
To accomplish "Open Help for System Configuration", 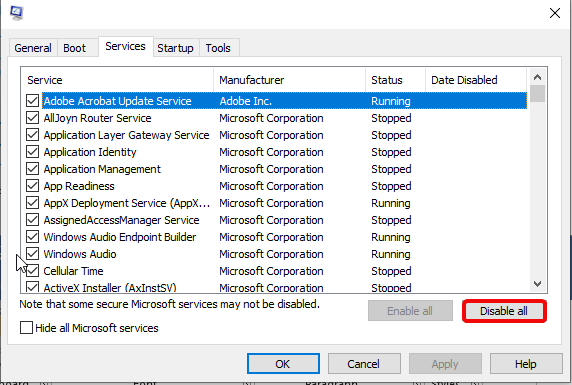I will (x=526, y=364).
